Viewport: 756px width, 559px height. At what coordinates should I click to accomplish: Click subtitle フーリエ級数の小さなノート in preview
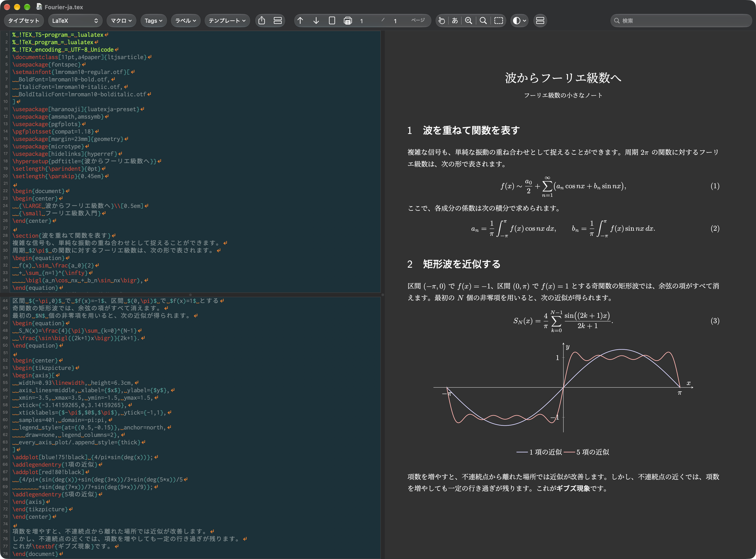[x=563, y=95]
